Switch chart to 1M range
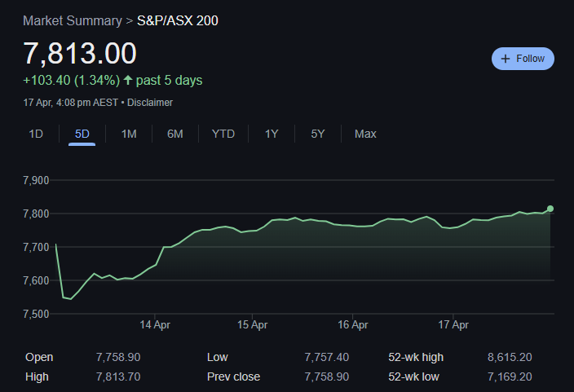The height and width of the screenshot is (392, 574). pos(129,134)
